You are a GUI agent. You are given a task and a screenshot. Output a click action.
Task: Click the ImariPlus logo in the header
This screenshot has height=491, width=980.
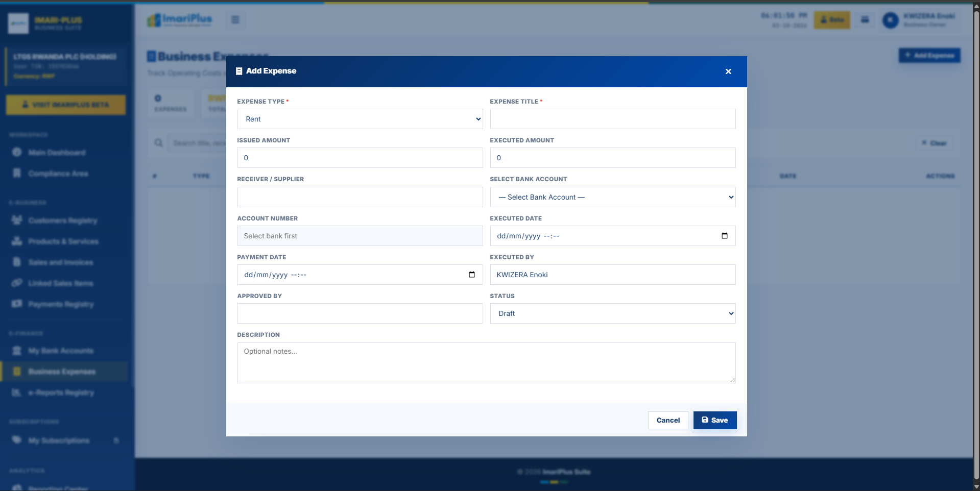[180, 20]
